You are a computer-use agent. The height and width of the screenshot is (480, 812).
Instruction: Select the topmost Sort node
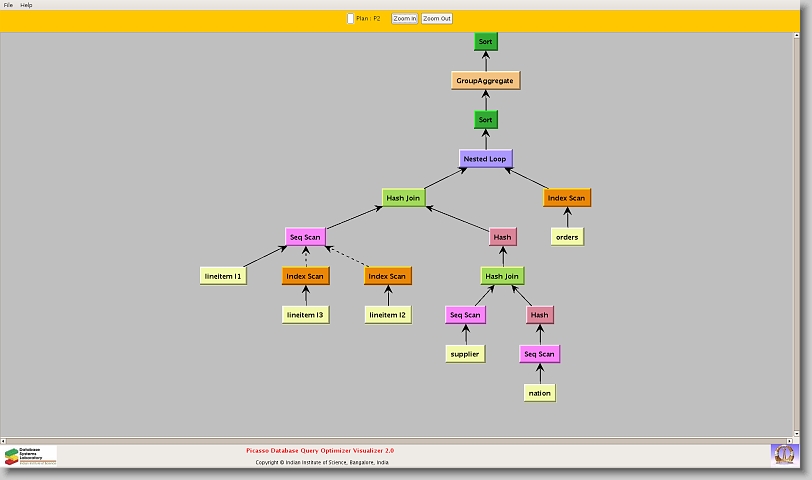[486, 41]
